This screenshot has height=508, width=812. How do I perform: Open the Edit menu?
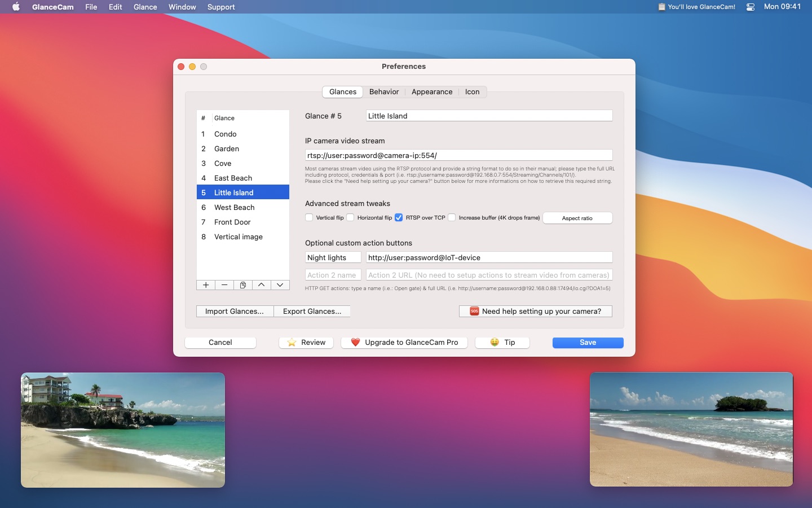[116, 7]
